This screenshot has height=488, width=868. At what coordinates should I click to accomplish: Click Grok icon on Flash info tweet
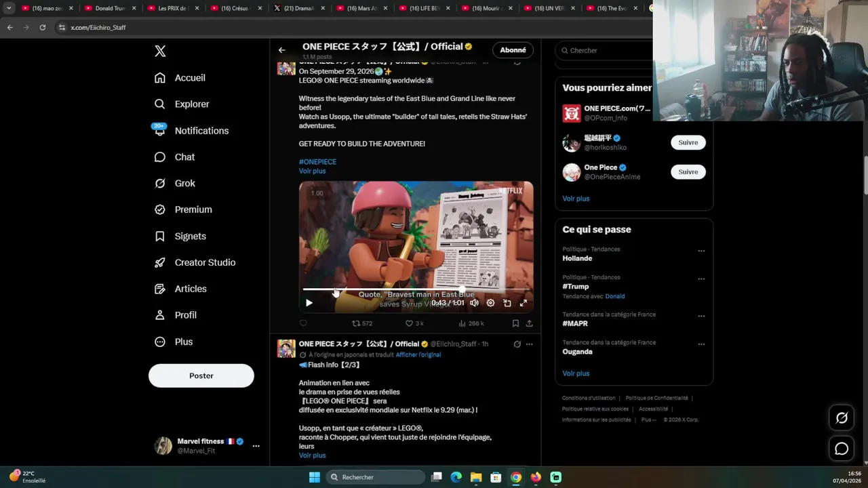point(517,344)
